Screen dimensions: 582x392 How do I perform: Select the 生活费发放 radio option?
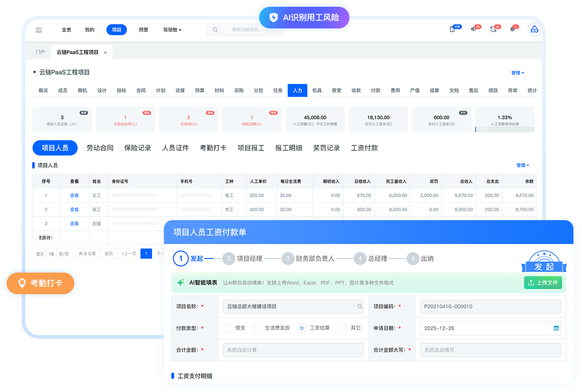pos(257,328)
